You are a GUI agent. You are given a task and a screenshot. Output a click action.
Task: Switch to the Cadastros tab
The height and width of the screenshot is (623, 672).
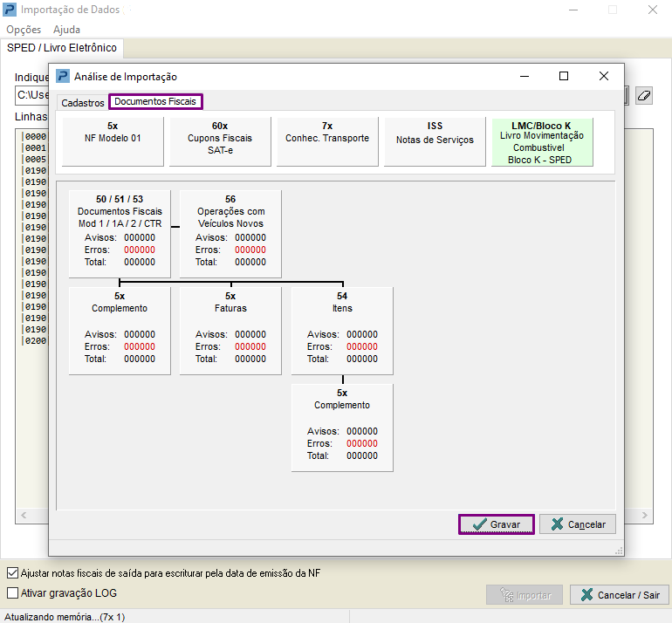click(x=82, y=103)
